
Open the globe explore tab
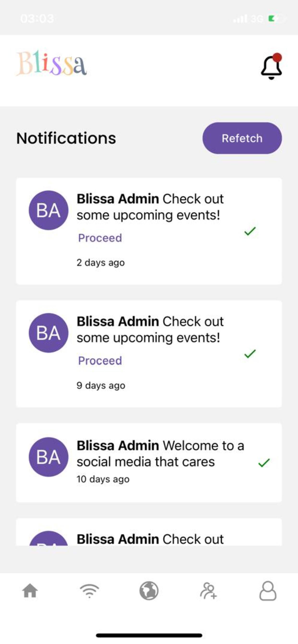[149, 591]
